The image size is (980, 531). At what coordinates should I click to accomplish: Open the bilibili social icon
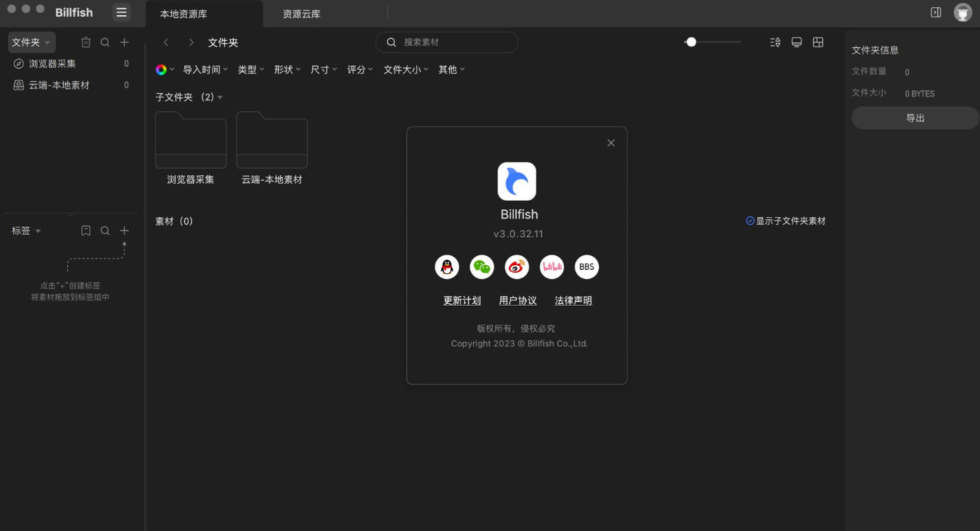pos(552,267)
